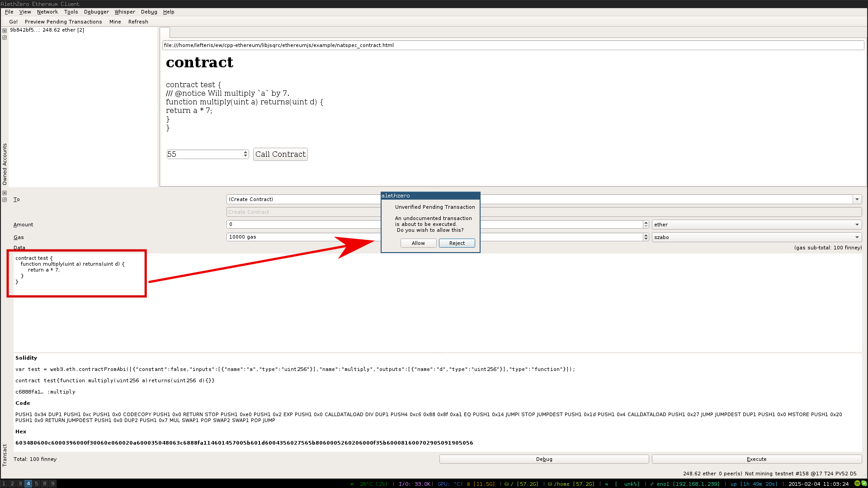
Task: Click the c6888fa1 :multiply function hash
Action: 45,392
